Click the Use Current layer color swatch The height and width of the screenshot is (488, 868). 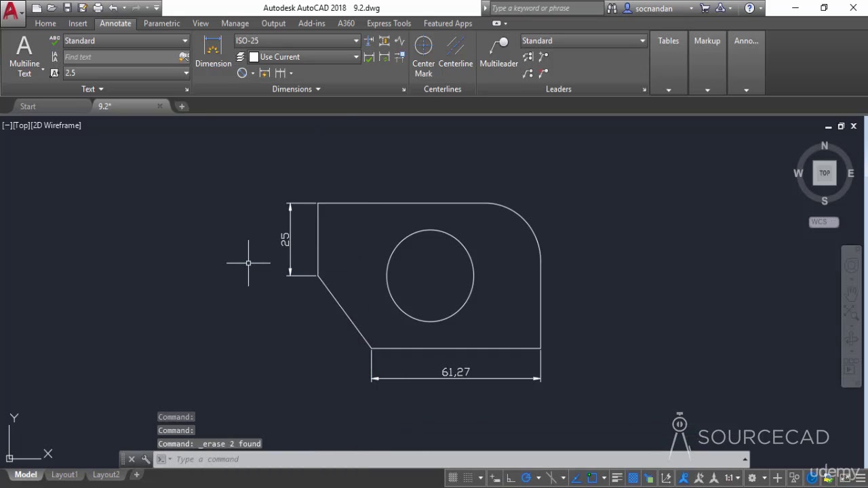(254, 57)
